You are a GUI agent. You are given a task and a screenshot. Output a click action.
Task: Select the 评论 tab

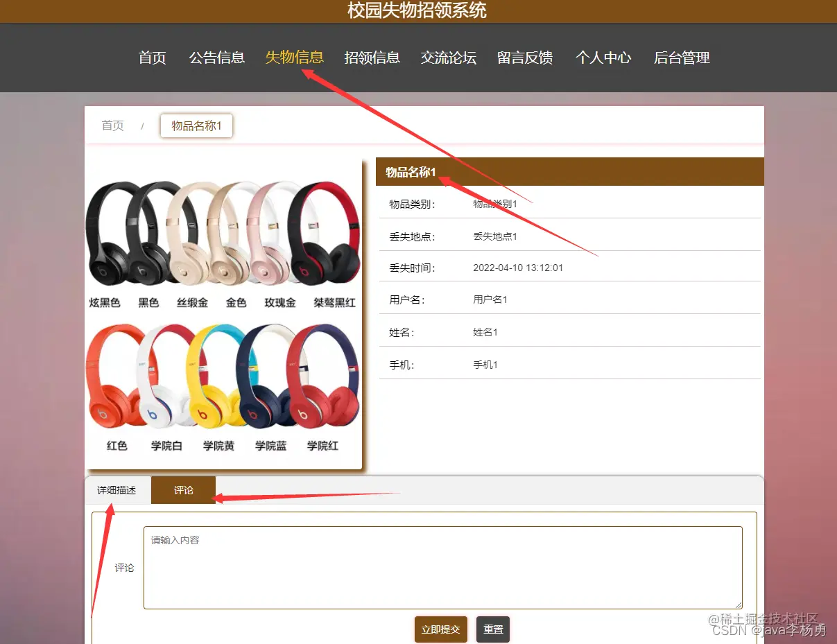point(184,490)
